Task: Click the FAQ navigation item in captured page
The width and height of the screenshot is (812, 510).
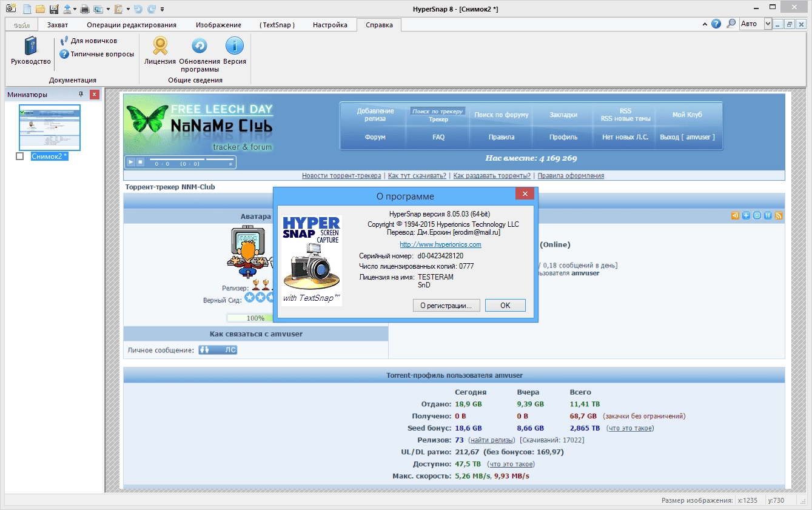Action: [438, 137]
